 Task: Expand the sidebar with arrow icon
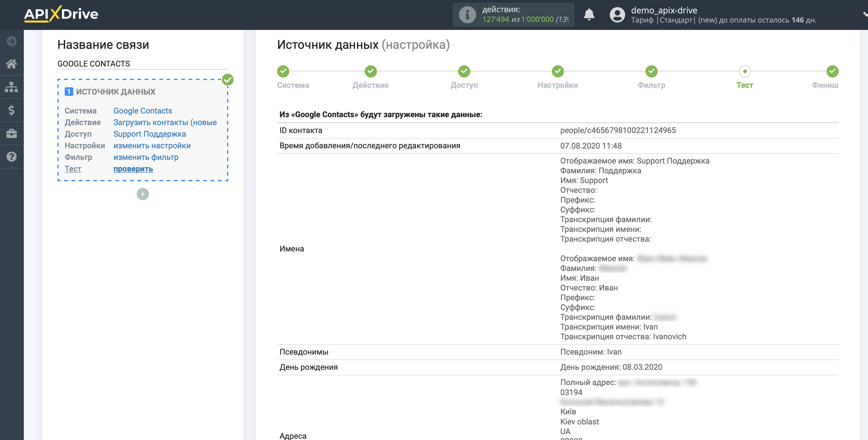12,41
